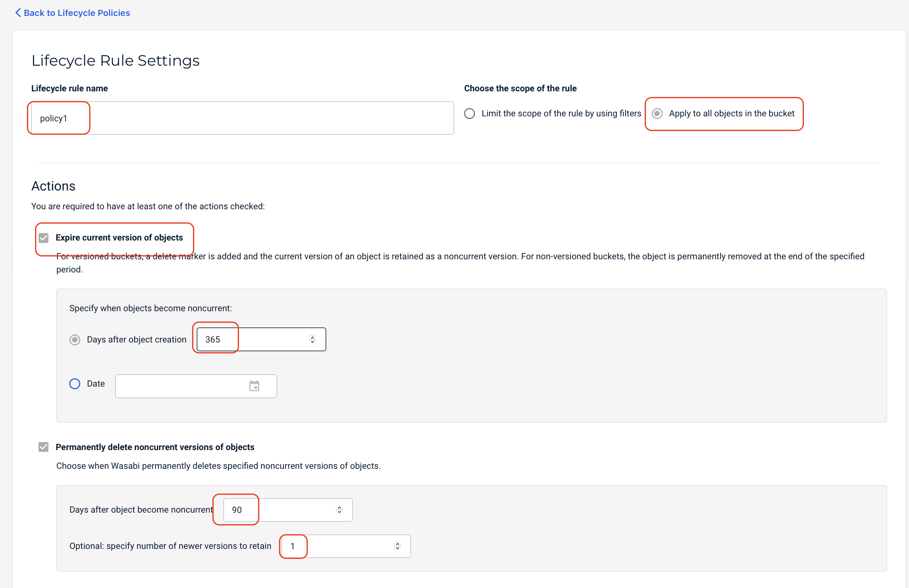Image resolution: width=909 pixels, height=588 pixels.
Task: Click into the Date input field
Action: [196, 386]
